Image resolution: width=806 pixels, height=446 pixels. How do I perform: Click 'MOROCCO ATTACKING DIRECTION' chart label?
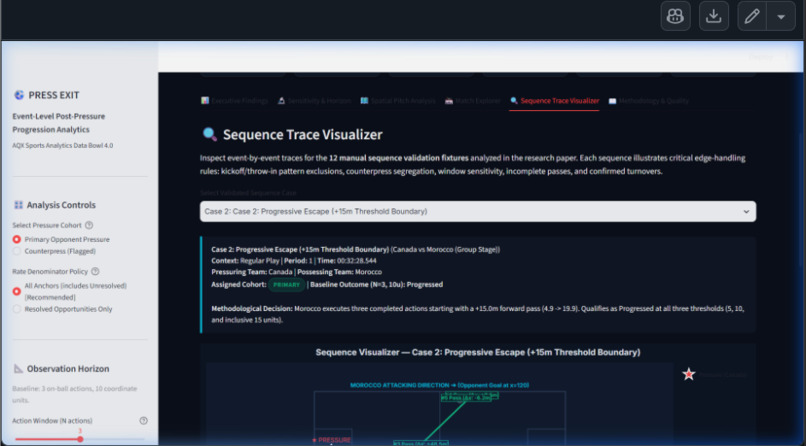coord(439,385)
